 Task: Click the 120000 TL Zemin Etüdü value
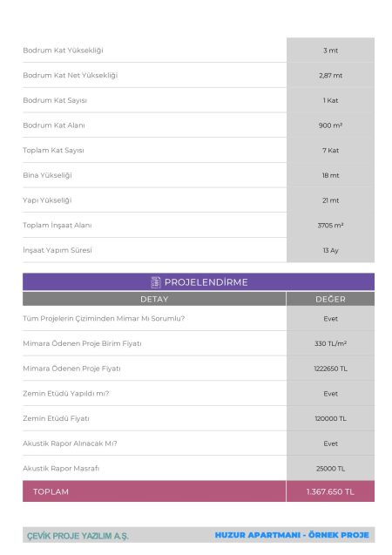(x=330, y=418)
